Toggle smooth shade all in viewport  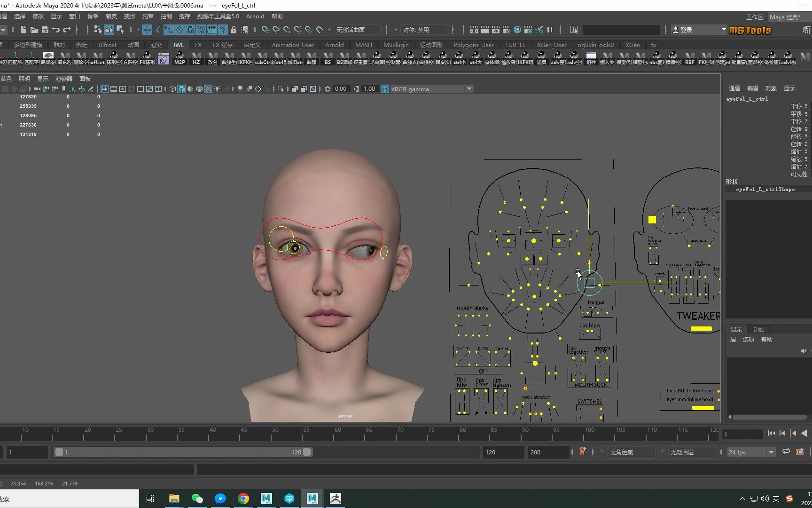[x=181, y=89]
